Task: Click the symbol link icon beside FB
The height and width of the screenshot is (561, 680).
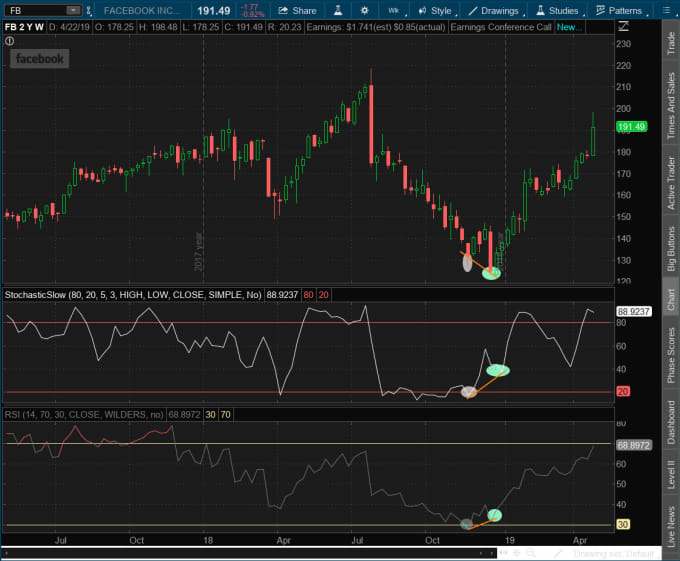Action: 88,11
